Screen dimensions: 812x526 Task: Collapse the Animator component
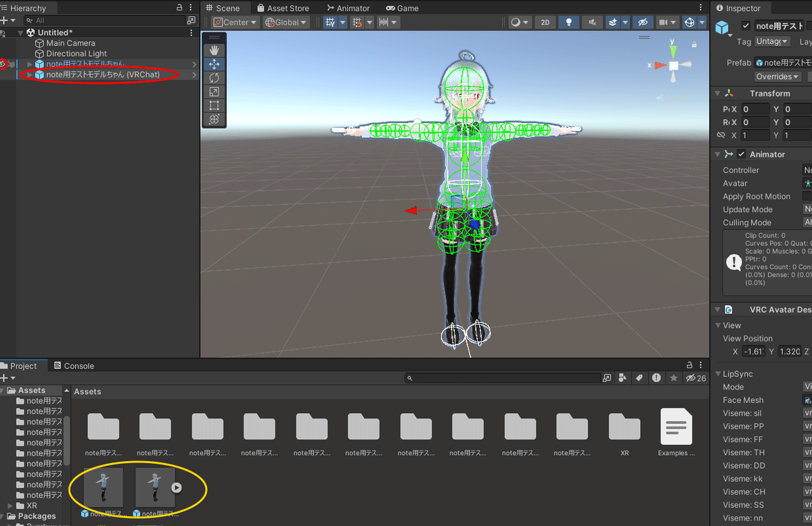pos(717,154)
